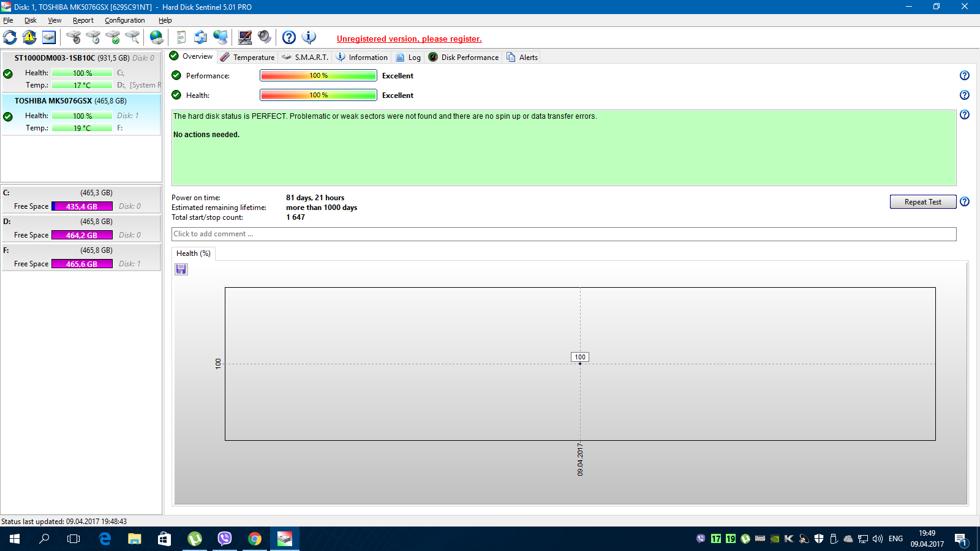Viewport: 980px width, 551px height.
Task: Click the blue-framed hard disk toolbar icon
Action: 49,37
